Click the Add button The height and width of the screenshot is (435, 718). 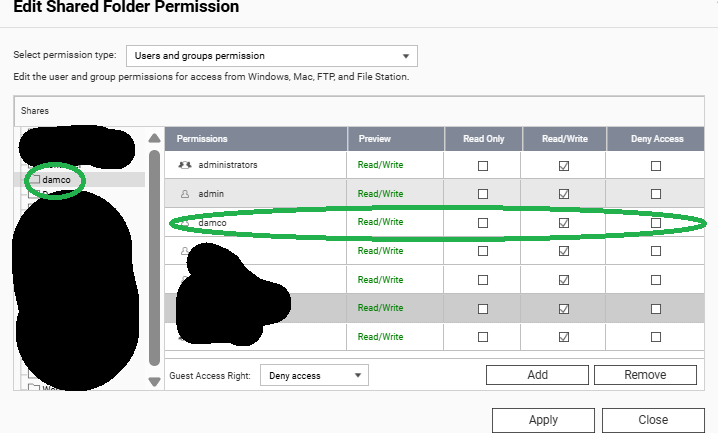pos(537,375)
